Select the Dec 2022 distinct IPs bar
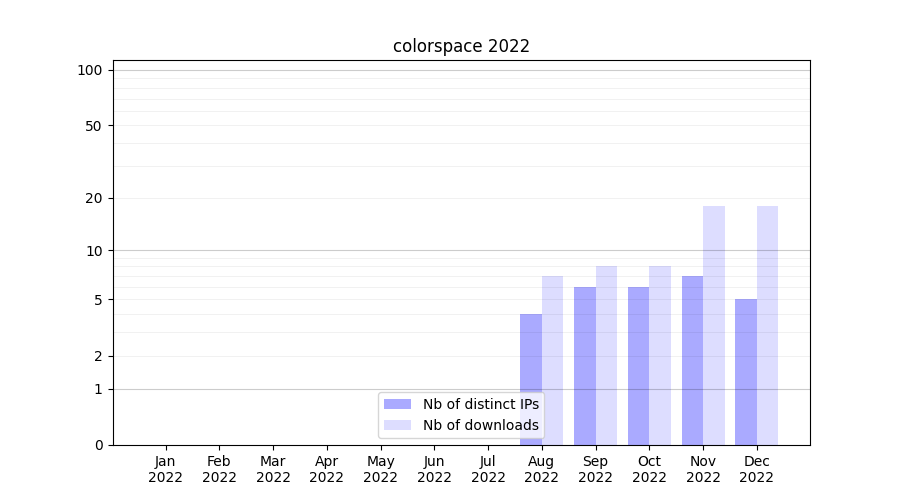 (746, 372)
